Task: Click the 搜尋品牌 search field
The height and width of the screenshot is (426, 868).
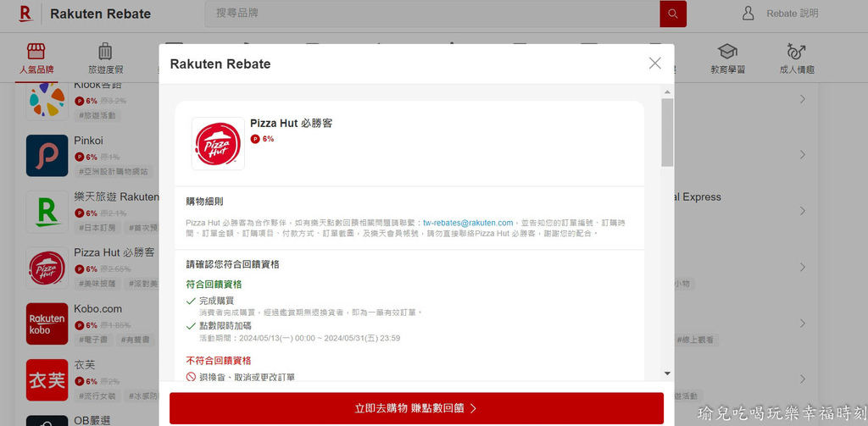Action: pyautogui.click(x=431, y=14)
